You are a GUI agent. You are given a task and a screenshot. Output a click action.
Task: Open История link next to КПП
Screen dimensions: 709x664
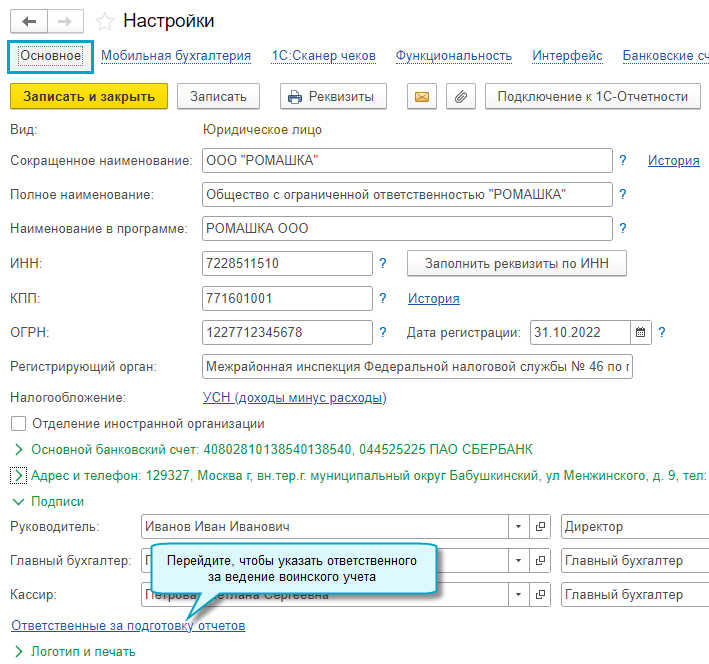coord(434,298)
